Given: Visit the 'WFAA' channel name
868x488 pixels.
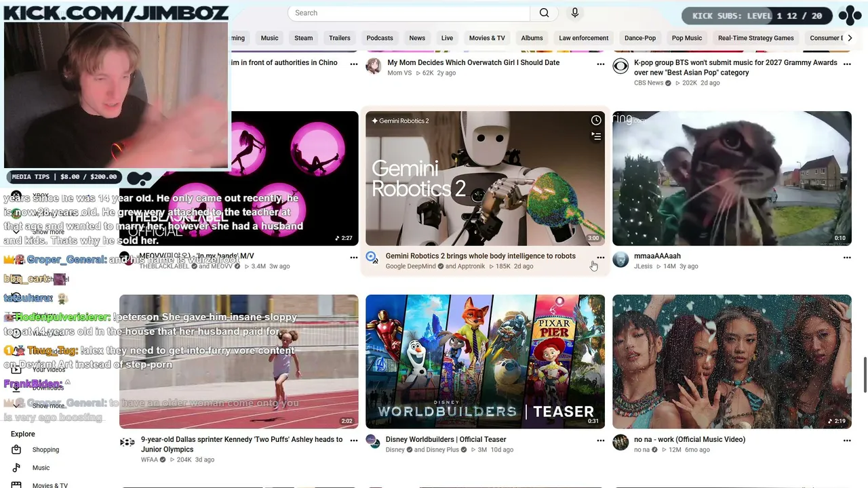Looking at the screenshot, I should coord(149,460).
